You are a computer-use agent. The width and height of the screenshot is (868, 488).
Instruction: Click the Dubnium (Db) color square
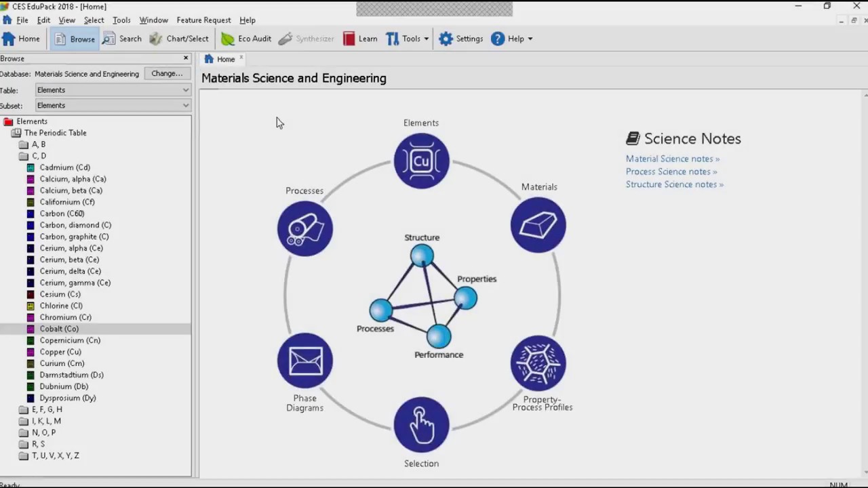click(31, 386)
